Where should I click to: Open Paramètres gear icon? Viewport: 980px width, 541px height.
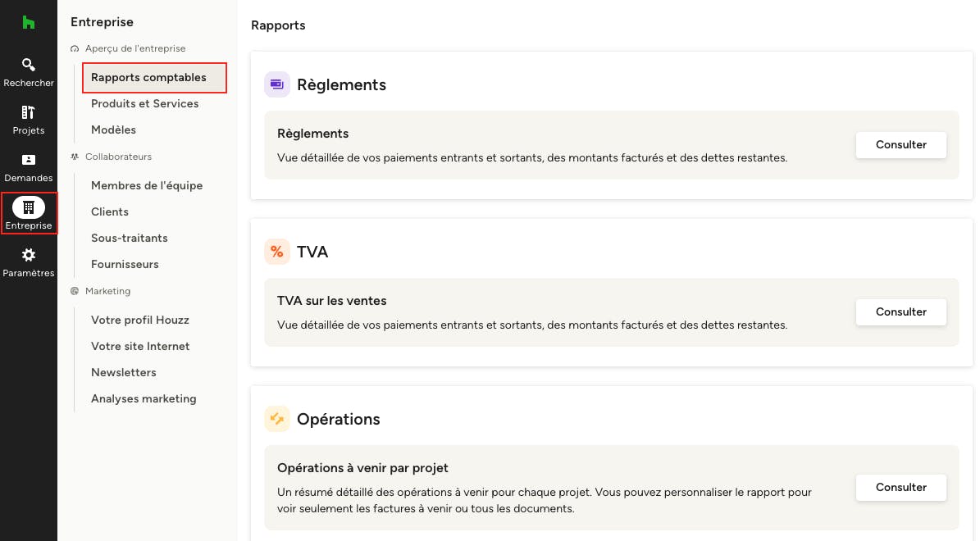(x=28, y=255)
